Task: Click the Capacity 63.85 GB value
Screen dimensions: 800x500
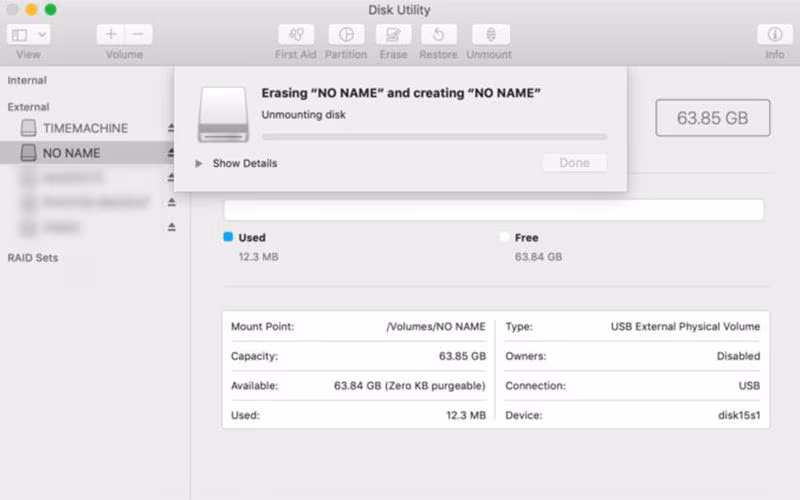Action: pyautogui.click(x=462, y=356)
